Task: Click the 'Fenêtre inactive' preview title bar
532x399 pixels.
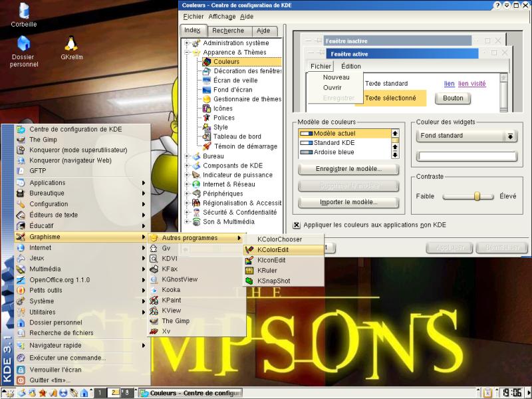Action: (397, 41)
